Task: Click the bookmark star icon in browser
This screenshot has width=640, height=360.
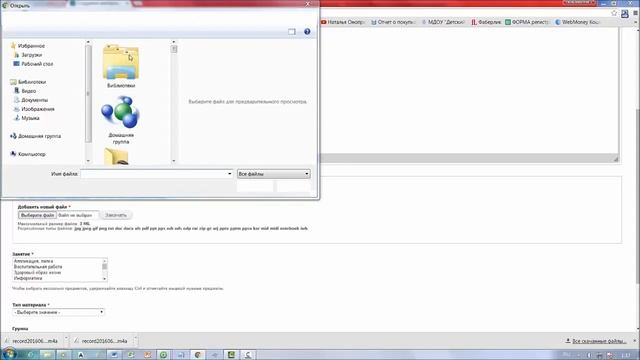Action: pyautogui.click(x=614, y=13)
